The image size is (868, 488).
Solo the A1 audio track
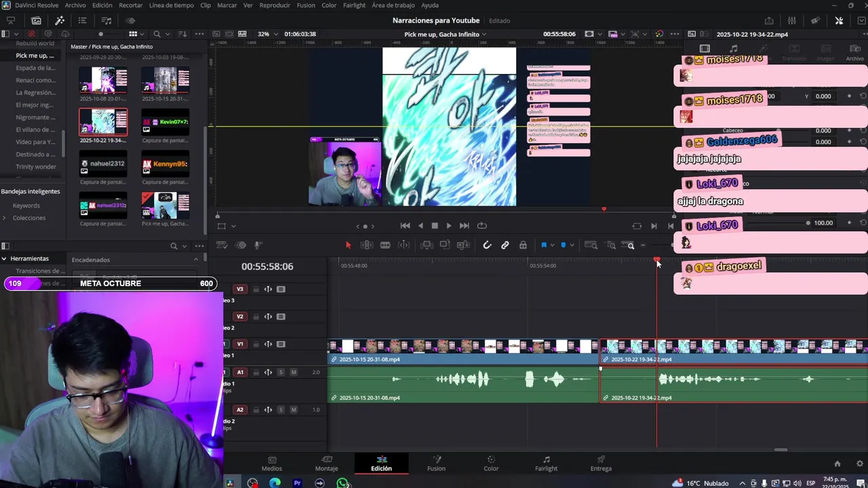click(x=281, y=372)
